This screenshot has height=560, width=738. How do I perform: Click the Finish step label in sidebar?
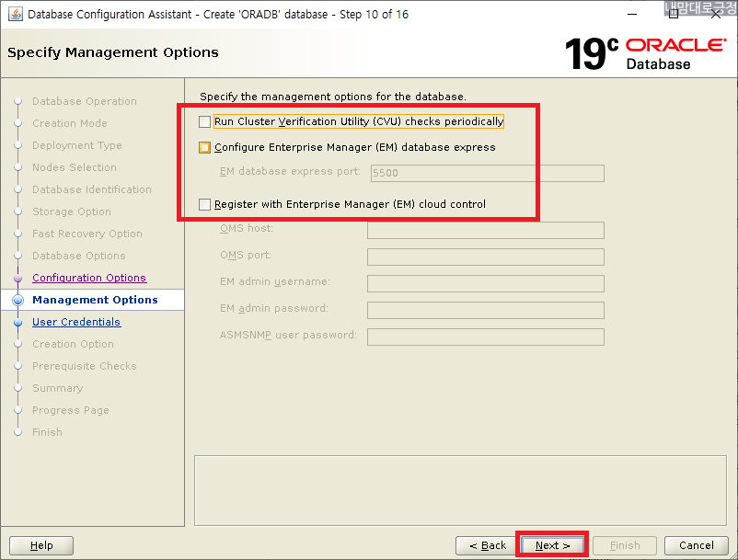(x=47, y=432)
